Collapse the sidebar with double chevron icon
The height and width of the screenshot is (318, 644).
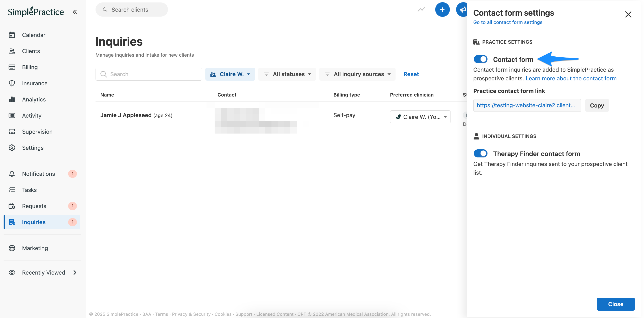[x=74, y=11]
